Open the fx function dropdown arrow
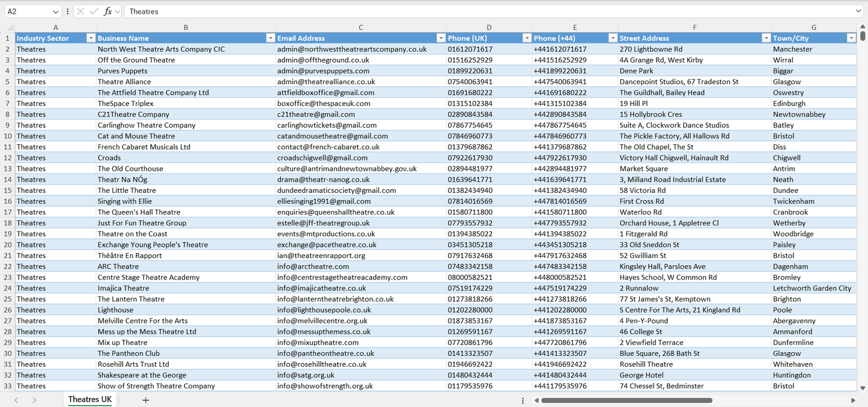The height and width of the screenshot is (407, 868). pos(117,11)
